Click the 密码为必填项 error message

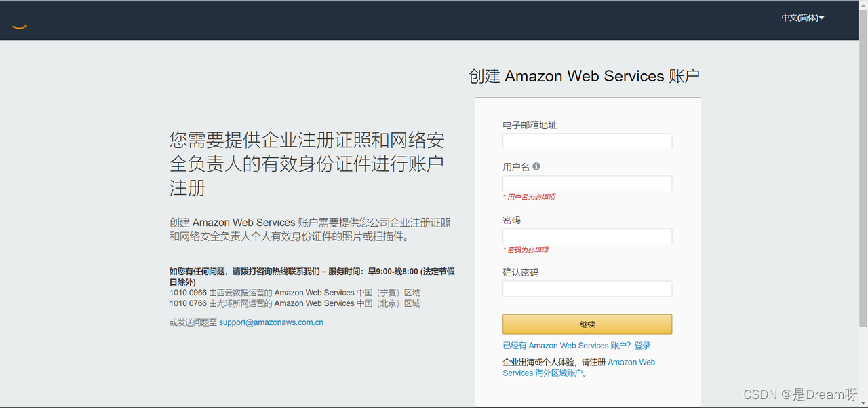[526, 250]
